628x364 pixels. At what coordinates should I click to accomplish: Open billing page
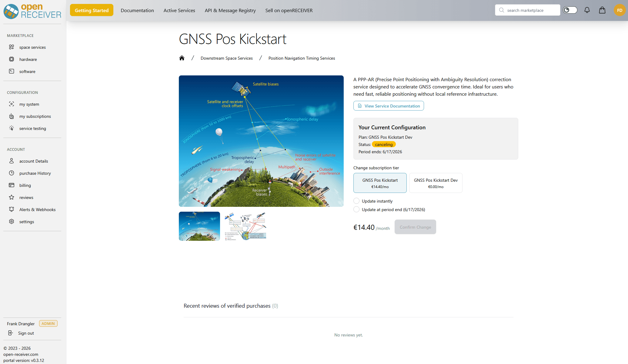[25, 185]
